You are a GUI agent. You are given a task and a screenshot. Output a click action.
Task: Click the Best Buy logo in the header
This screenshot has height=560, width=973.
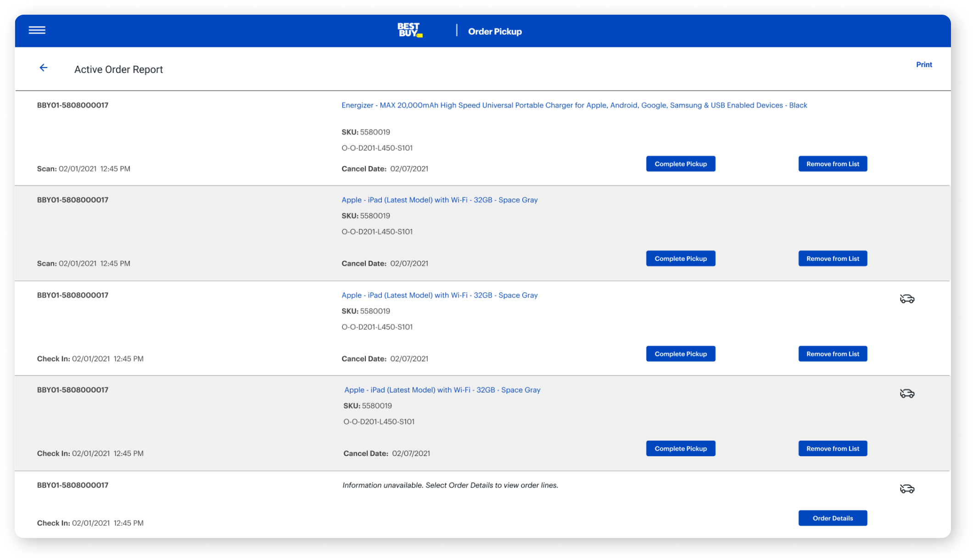[x=409, y=30]
